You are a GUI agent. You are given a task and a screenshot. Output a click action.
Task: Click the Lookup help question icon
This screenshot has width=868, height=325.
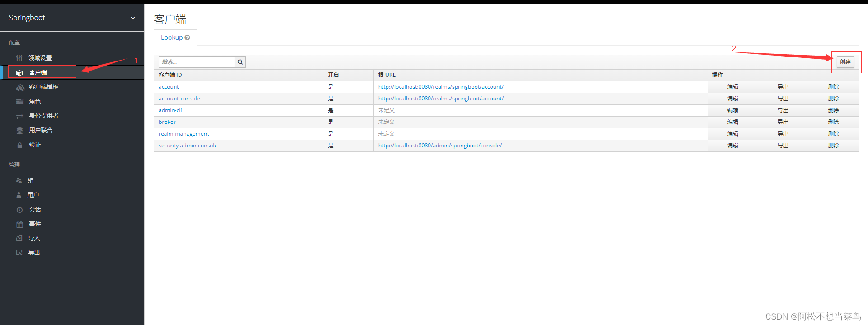click(x=187, y=38)
